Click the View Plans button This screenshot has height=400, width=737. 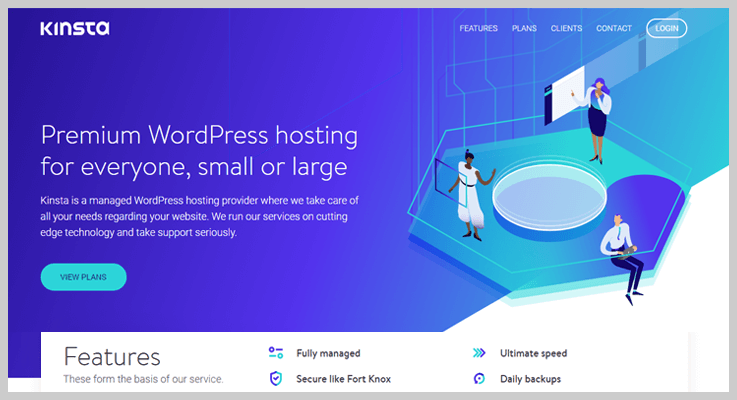click(83, 277)
